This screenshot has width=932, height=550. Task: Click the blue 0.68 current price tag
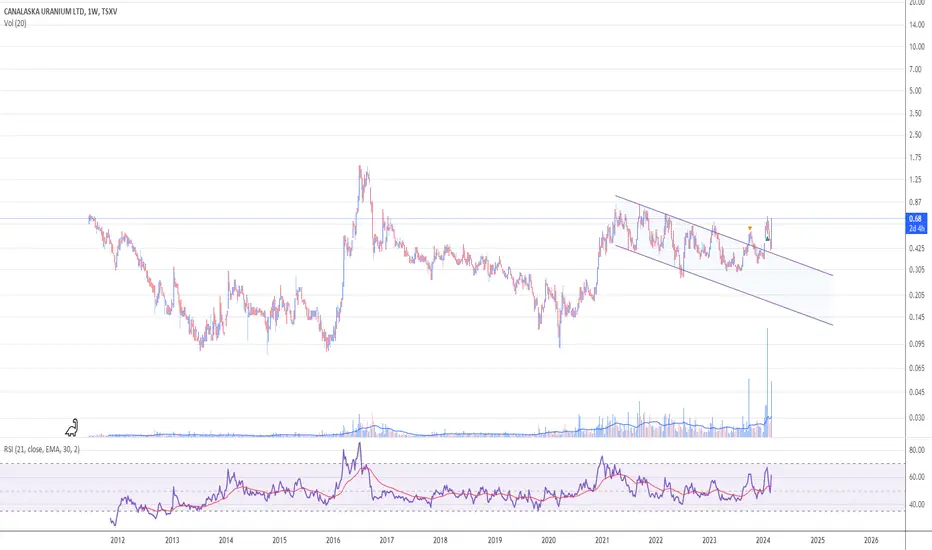[915, 219]
